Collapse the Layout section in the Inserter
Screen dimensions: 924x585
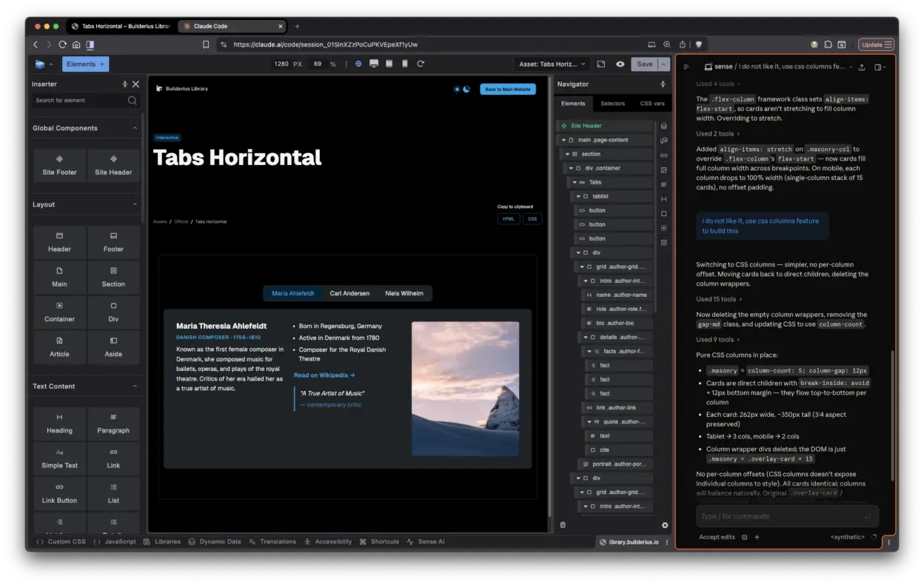pyautogui.click(x=135, y=204)
